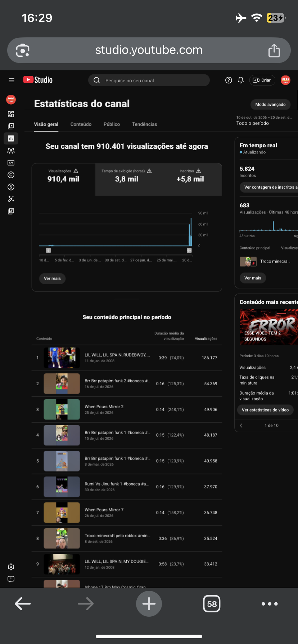Switch to the Público tab
Viewport: 298px width, 644px height.
tap(112, 124)
